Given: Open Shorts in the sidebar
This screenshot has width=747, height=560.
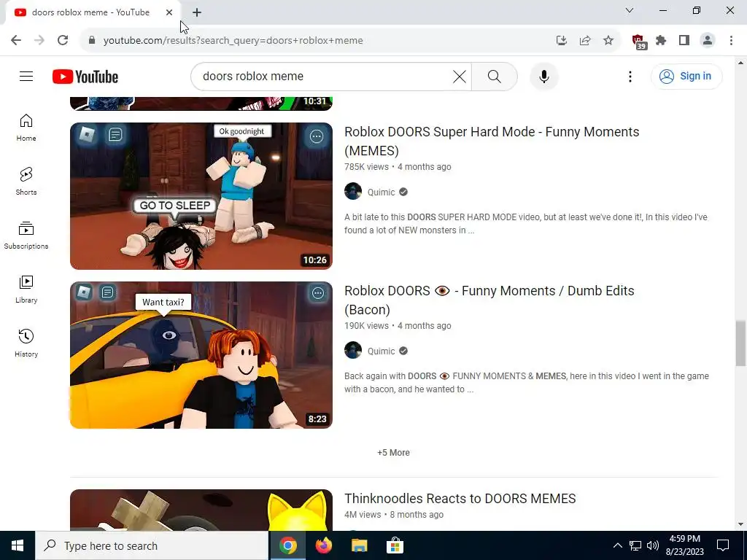Looking at the screenshot, I should point(26,182).
